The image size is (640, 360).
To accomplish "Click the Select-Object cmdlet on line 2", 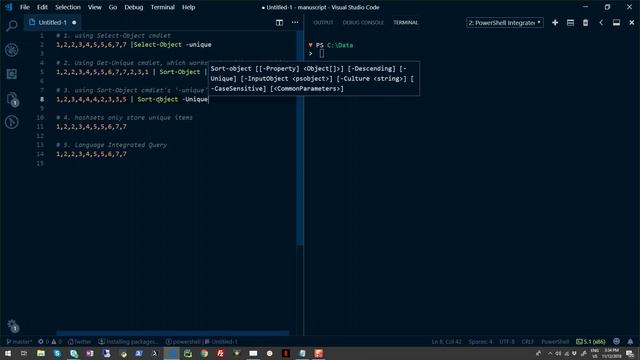I will [x=158, y=44].
